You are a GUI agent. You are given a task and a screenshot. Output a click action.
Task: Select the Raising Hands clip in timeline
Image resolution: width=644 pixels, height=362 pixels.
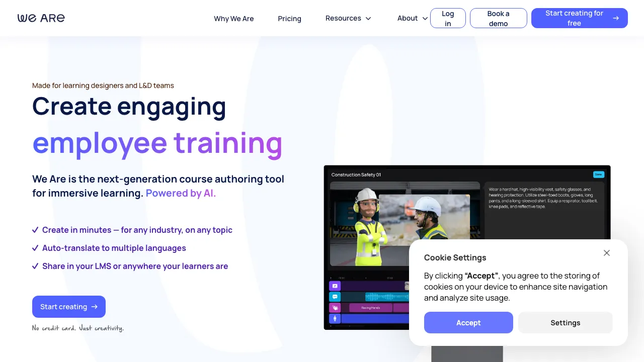click(x=370, y=308)
